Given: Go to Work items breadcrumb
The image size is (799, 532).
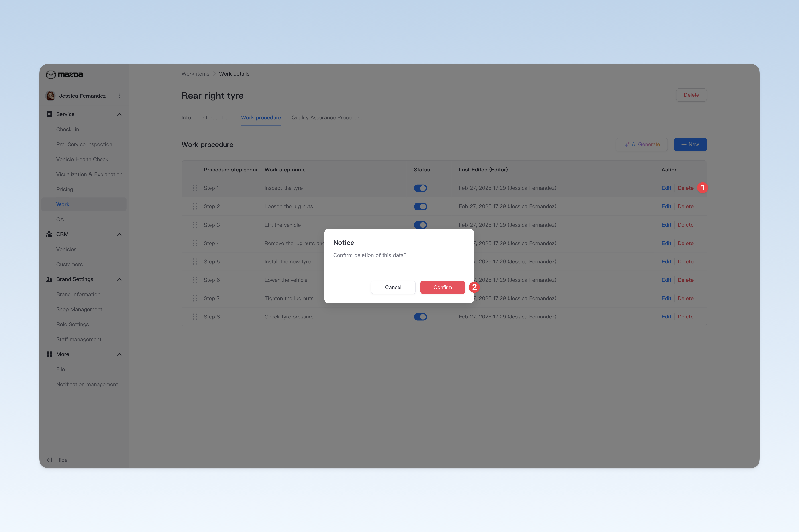Looking at the screenshot, I should [195, 74].
